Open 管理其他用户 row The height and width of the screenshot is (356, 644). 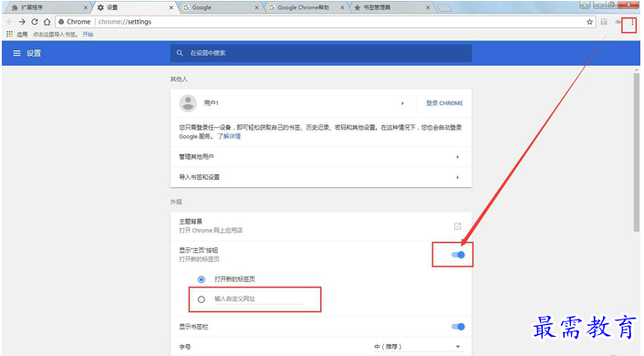(x=321, y=157)
